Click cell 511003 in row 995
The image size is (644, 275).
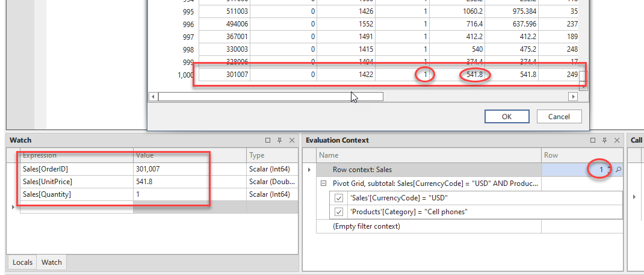(x=224, y=11)
